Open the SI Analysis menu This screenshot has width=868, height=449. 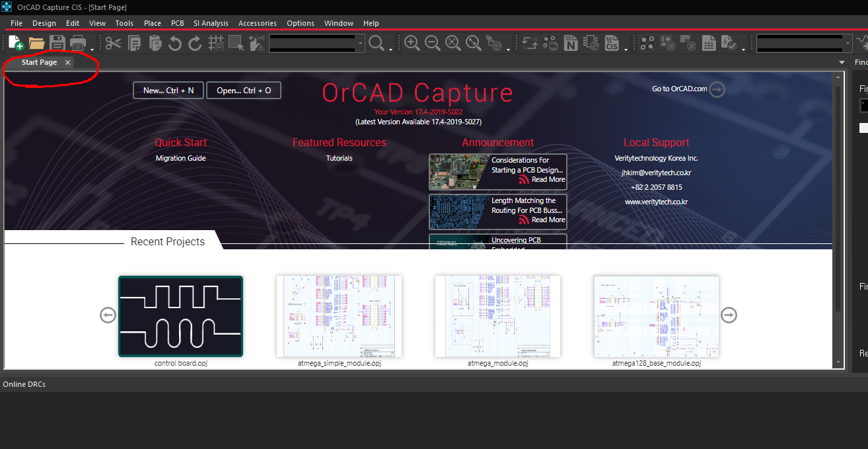(x=211, y=23)
